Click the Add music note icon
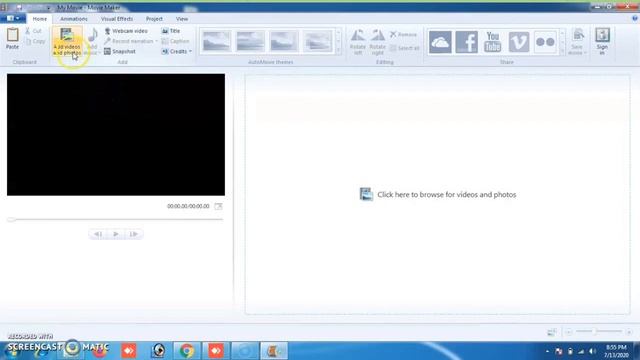The width and height of the screenshot is (640, 360). point(93,36)
